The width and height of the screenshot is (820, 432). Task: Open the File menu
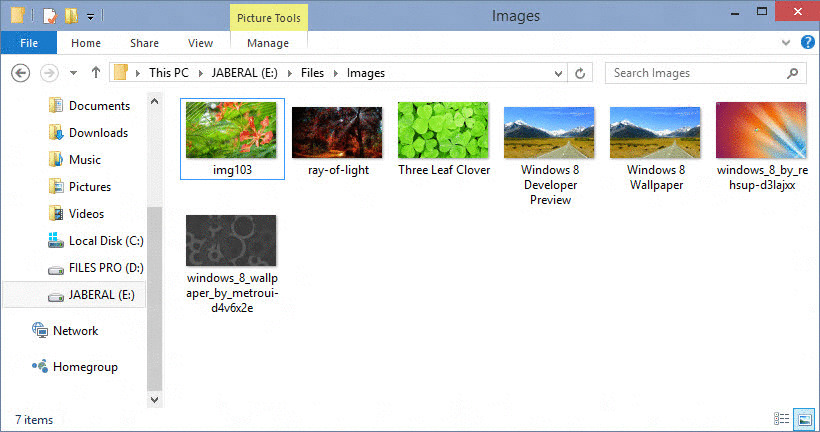(x=29, y=43)
